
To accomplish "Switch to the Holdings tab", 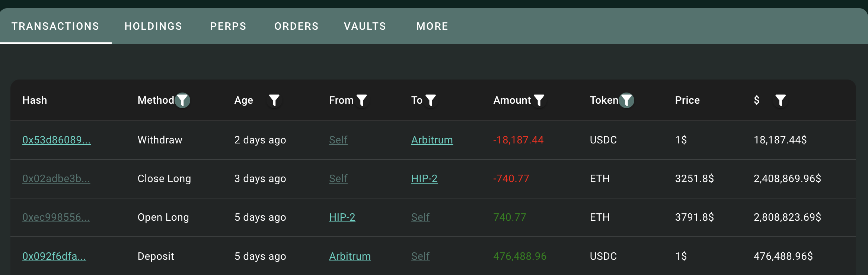I will point(153,26).
